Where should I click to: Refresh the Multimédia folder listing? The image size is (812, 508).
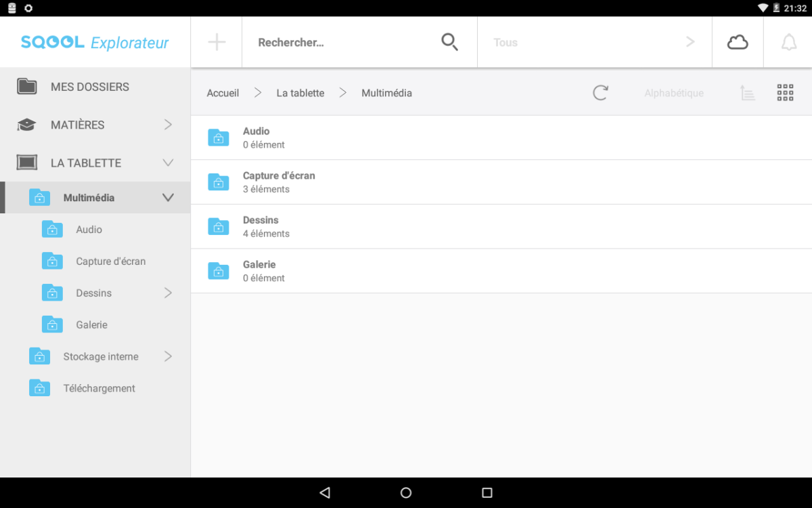[600, 93]
